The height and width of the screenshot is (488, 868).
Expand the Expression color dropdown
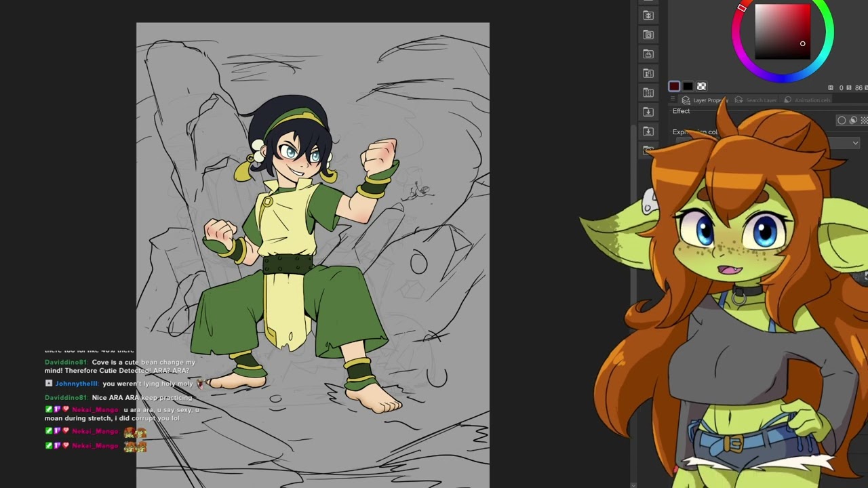(x=855, y=143)
